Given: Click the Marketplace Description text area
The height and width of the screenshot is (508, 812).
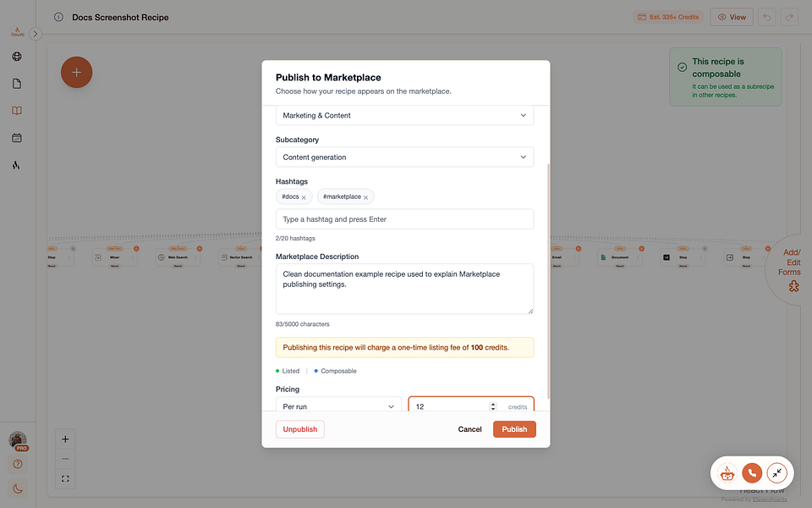Looking at the screenshot, I should [404, 289].
